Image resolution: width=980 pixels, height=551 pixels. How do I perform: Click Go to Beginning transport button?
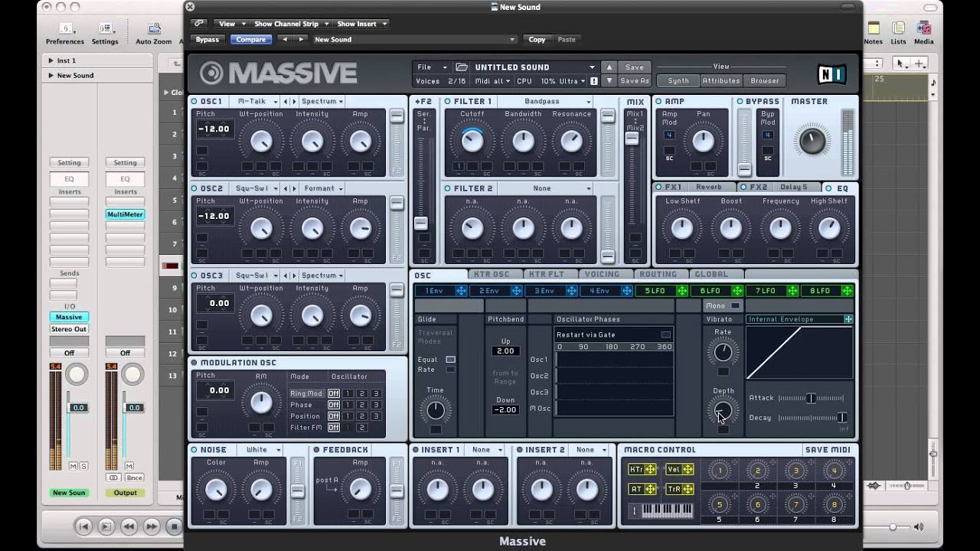[x=84, y=527]
